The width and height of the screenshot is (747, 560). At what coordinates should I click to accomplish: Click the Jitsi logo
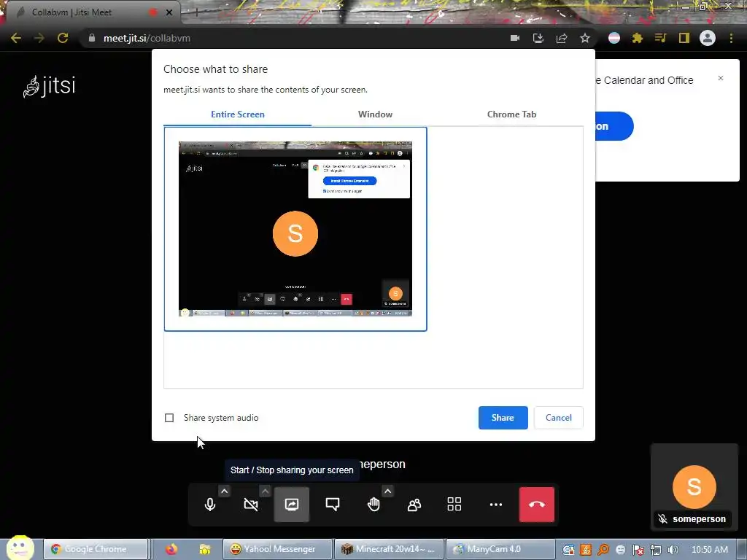coord(50,86)
